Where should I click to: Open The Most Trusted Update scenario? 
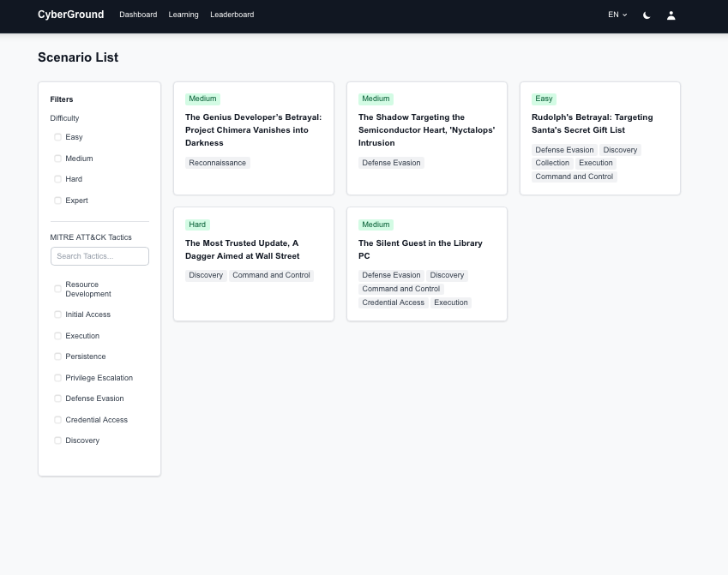(242, 249)
